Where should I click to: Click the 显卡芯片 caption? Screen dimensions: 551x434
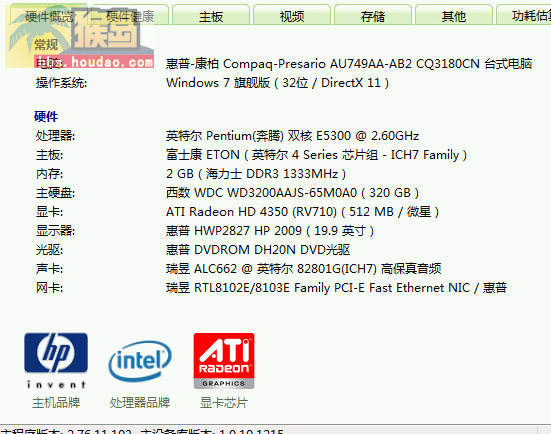click(224, 402)
